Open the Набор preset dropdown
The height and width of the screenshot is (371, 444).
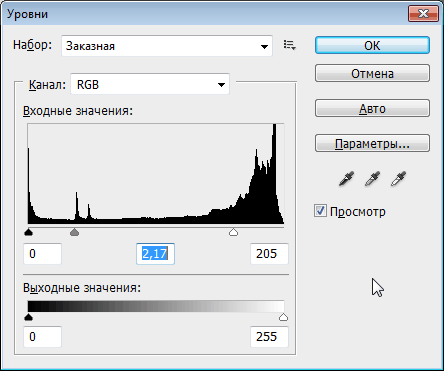167,46
